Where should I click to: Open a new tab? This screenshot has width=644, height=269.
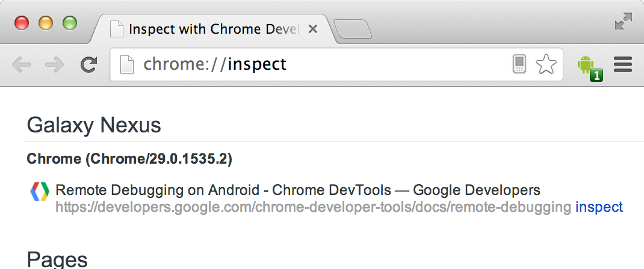(x=353, y=29)
